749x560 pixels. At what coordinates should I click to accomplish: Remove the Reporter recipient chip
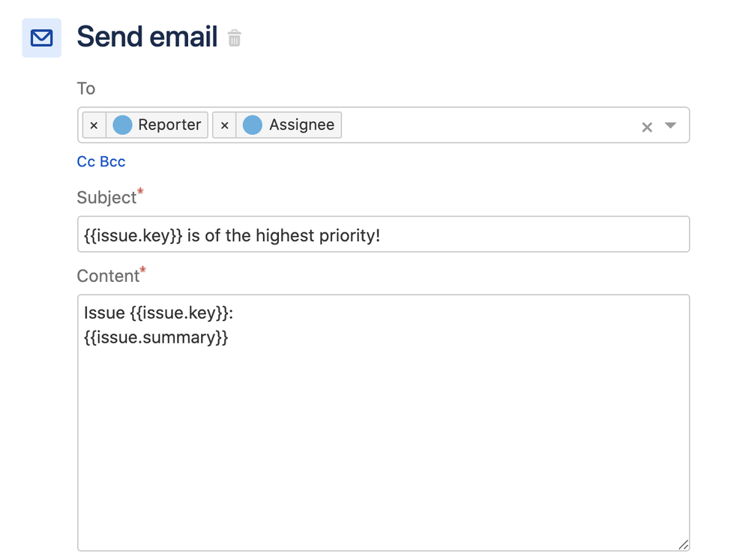[x=94, y=125]
